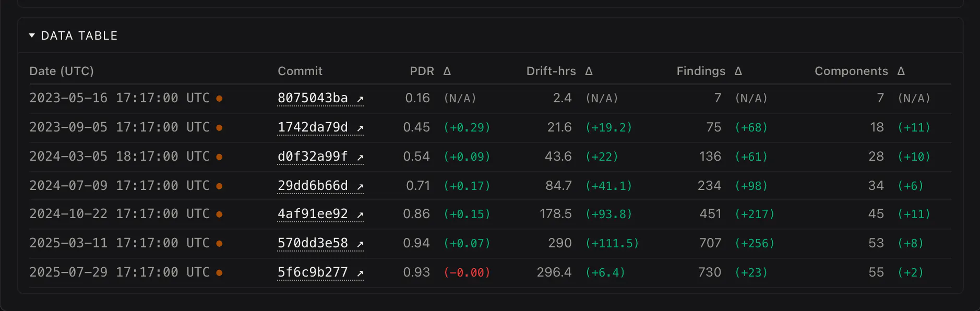Click Findings value 136
Screen dimensions: 980x311
[x=710, y=157]
